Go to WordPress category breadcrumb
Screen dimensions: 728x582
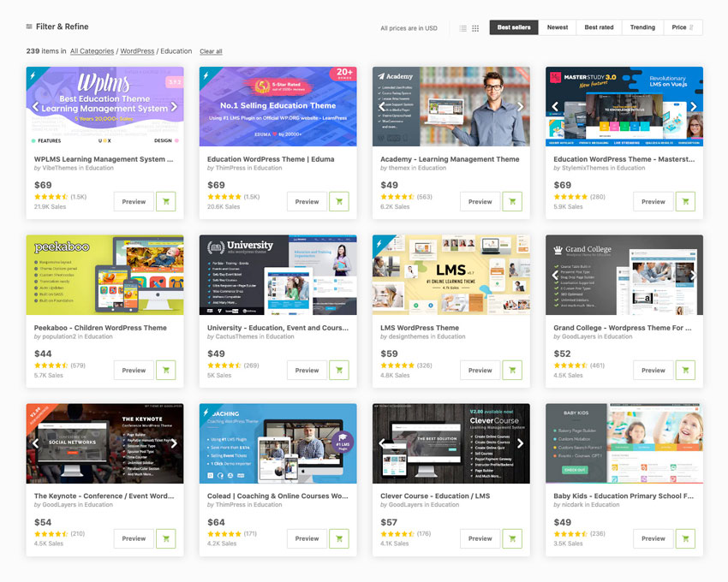[137, 51]
